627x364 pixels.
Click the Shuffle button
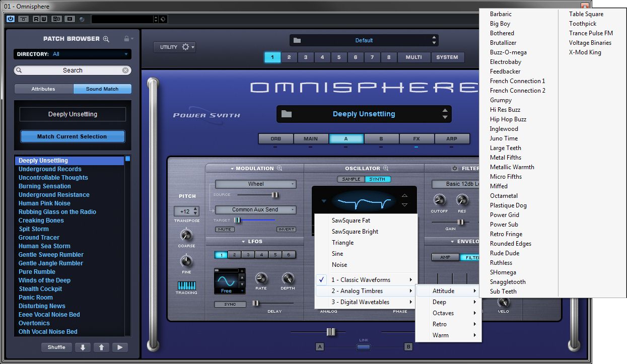56,347
